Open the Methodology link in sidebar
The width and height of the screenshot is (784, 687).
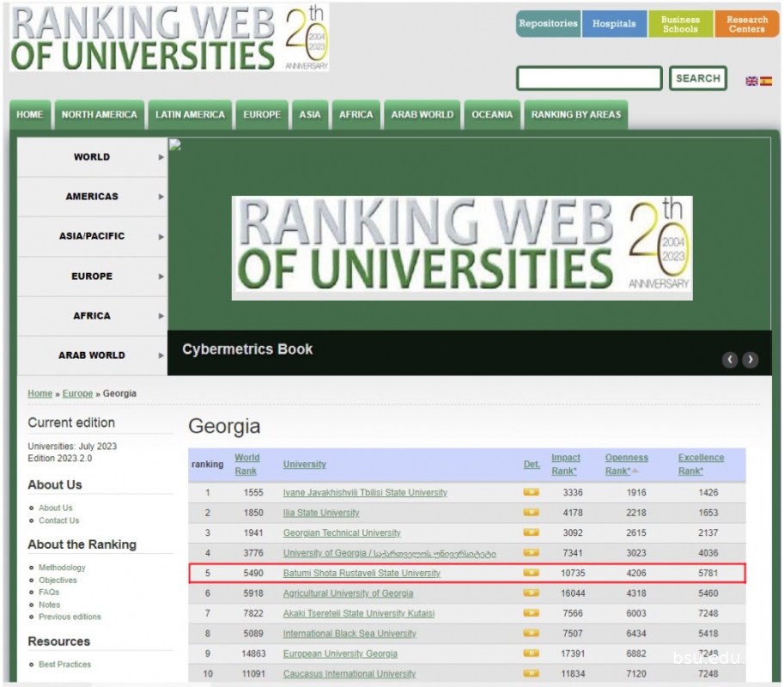tap(62, 568)
